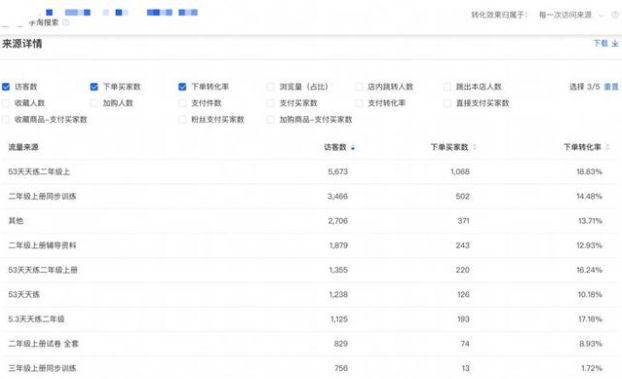Click the 下单转化率 column header text
Image resolution: width=622 pixels, height=379 pixels.
(x=582, y=147)
